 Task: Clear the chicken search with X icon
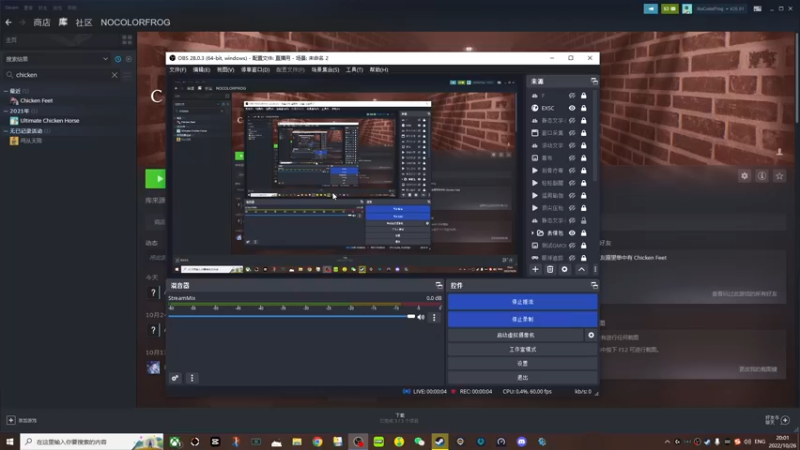coord(114,75)
